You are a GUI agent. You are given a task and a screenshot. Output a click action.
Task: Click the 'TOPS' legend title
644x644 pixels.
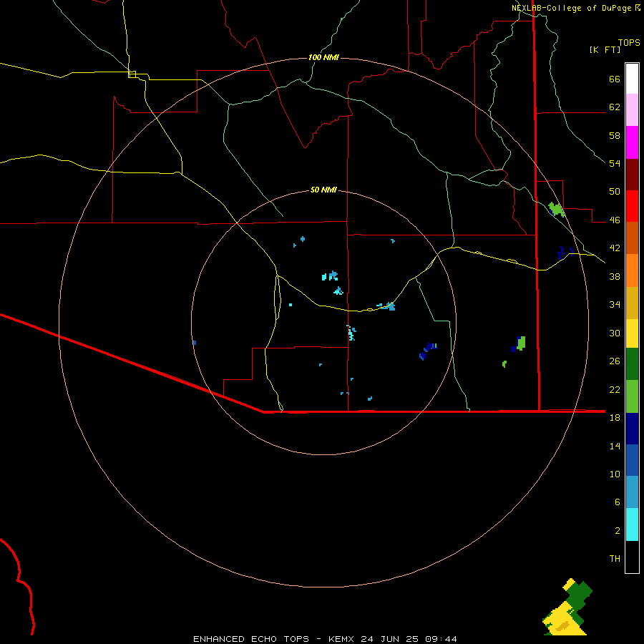point(629,42)
